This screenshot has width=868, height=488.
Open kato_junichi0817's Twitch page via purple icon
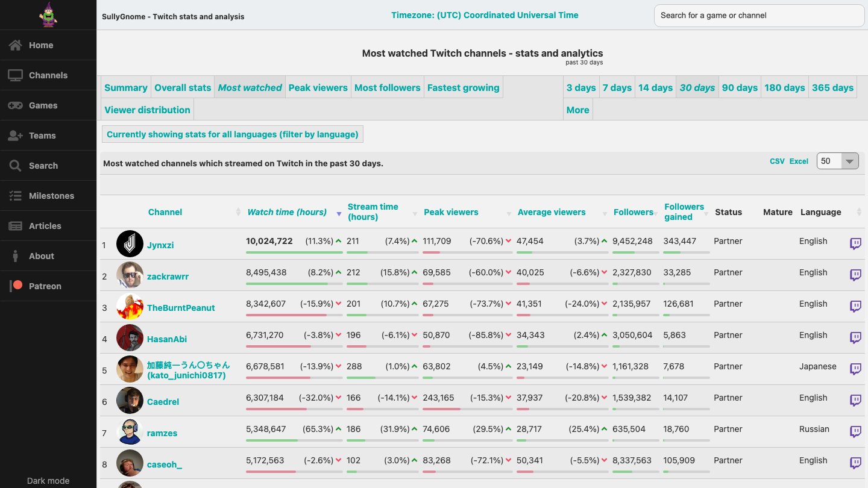tap(855, 369)
